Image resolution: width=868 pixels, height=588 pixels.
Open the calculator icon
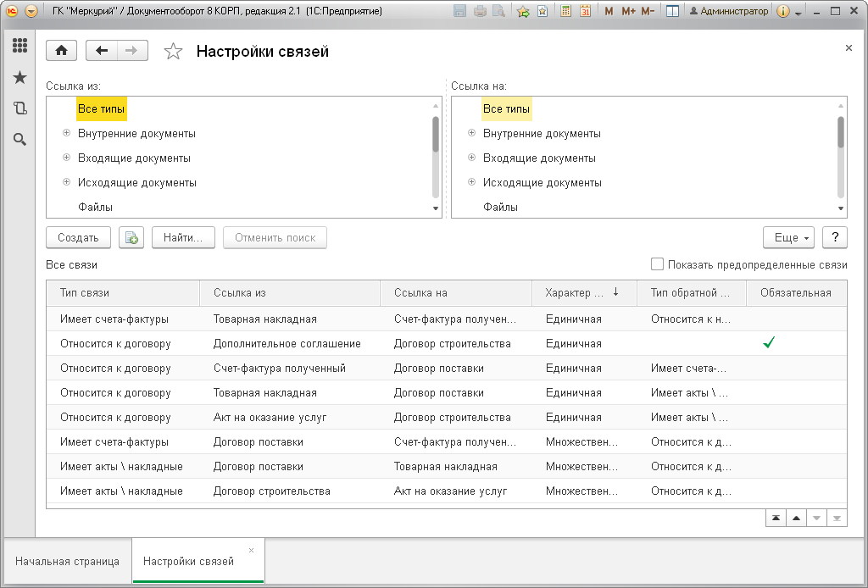click(565, 11)
